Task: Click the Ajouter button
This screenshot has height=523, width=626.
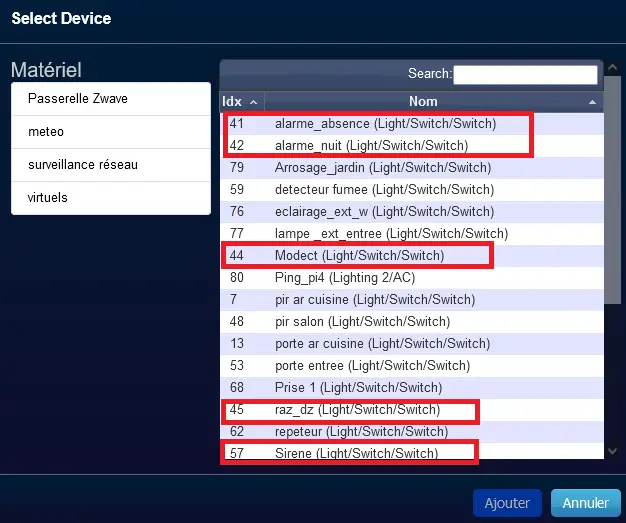Action: pyautogui.click(x=507, y=503)
